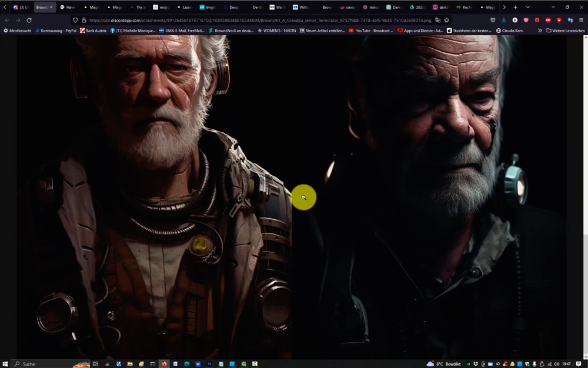Screen dimensions: 588x368
Task: Close the active BrownzArt tab
Action: point(51,7)
